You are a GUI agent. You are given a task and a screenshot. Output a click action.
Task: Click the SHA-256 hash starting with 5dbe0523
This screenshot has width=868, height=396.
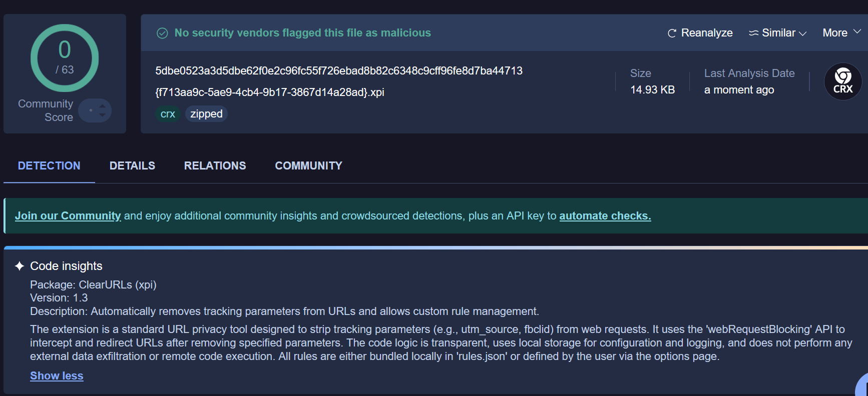tap(339, 71)
